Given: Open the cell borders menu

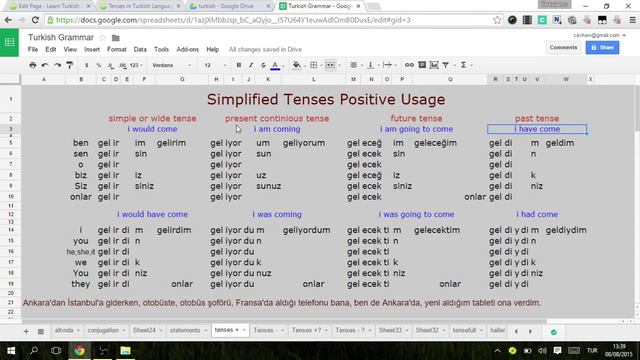Looking at the screenshot, I should pyautogui.click(x=313, y=65).
